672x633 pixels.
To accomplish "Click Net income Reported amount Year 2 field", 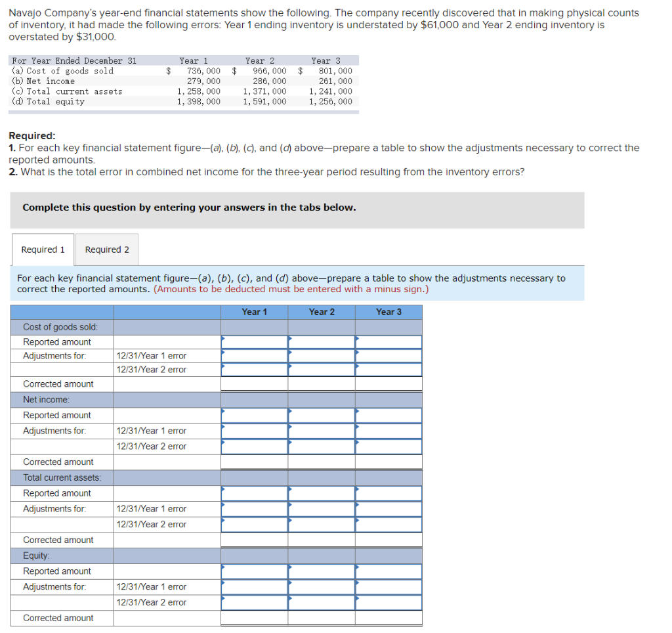I will pos(322,416).
